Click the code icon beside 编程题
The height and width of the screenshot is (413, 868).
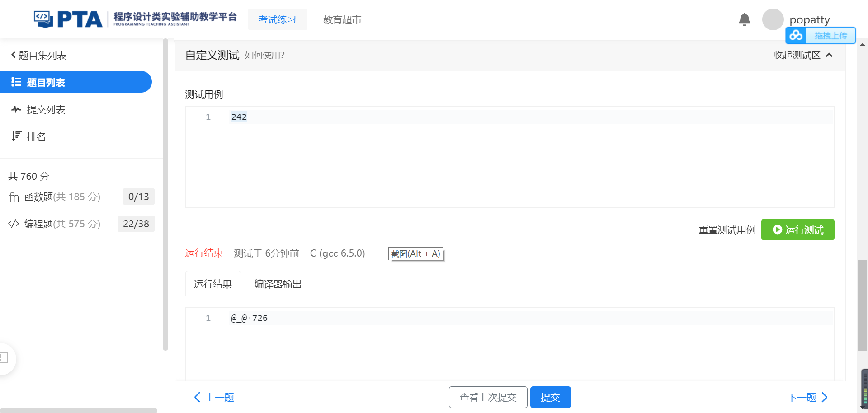click(x=14, y=224)
